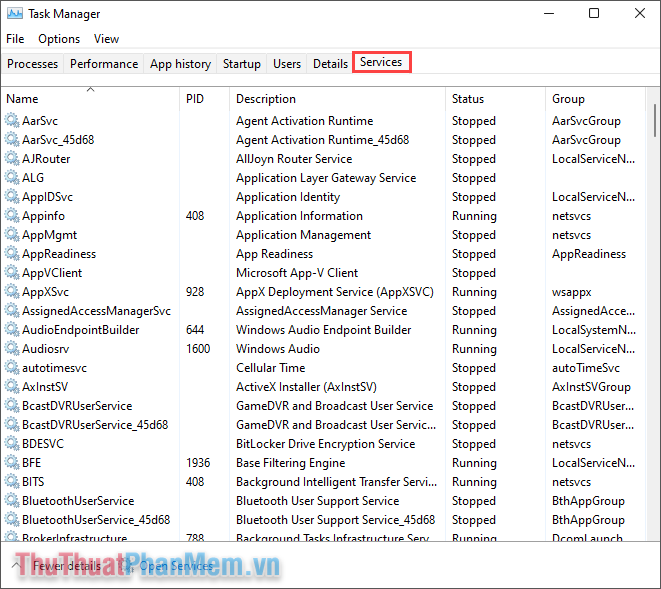Click the wsappx group cell

pyautogui.click(x=572, y=291)
